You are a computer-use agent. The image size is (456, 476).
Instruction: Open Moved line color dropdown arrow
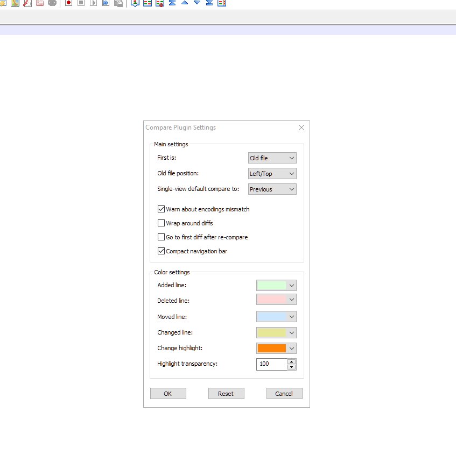point(292,317)
